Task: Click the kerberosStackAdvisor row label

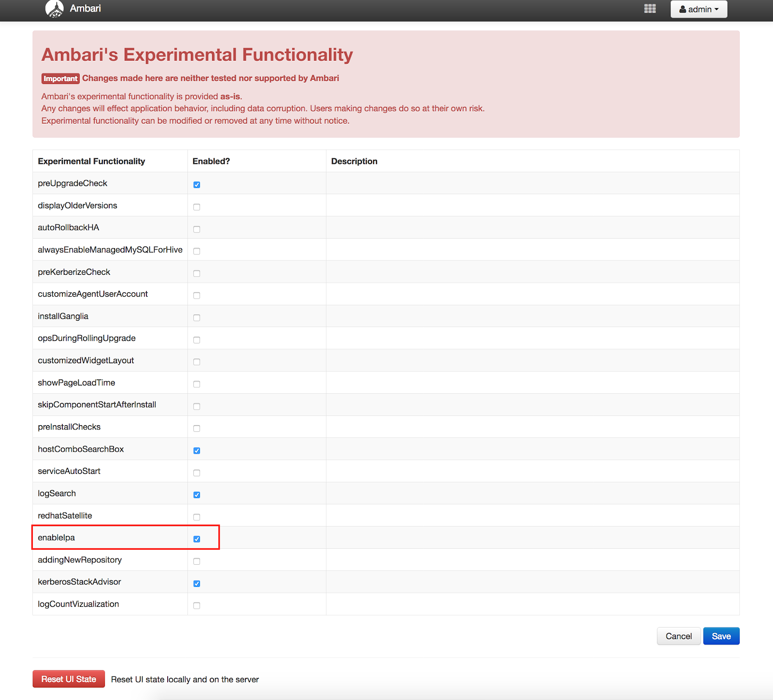Action: [79, 582]
